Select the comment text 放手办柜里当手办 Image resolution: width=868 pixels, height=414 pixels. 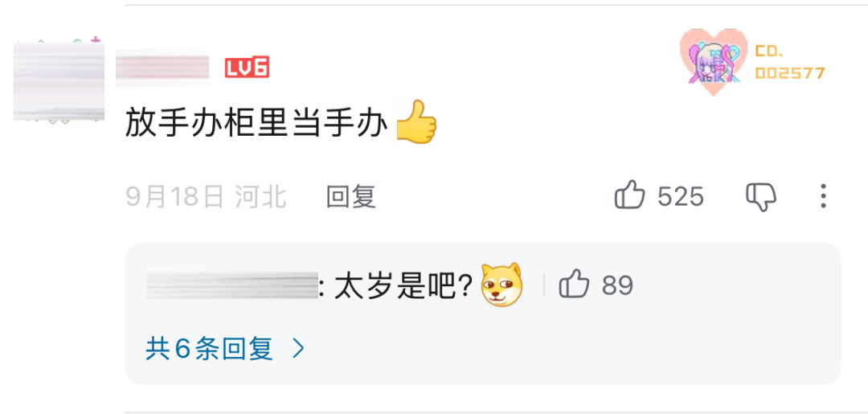(x=256, y=123)
